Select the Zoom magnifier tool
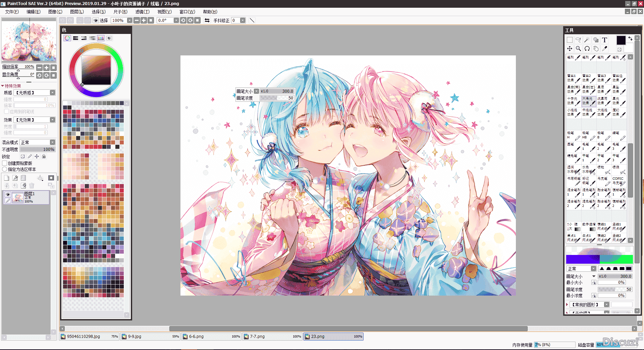This screenshot has height=350, width=644. (x=578, y=49)
